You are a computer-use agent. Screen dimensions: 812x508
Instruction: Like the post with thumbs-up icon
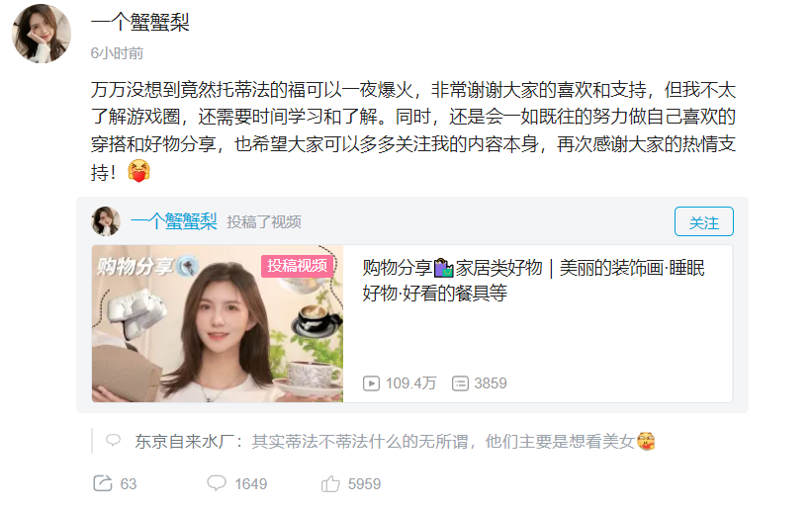(330, 483)
